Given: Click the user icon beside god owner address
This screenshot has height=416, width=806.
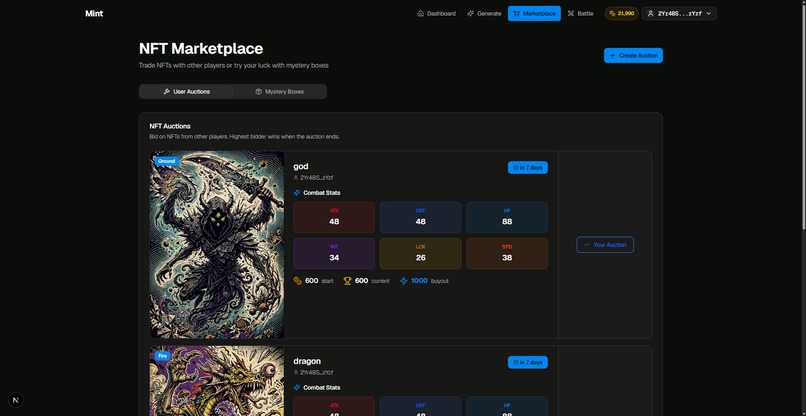Looking at the screenshot, I should coord(296,177).
